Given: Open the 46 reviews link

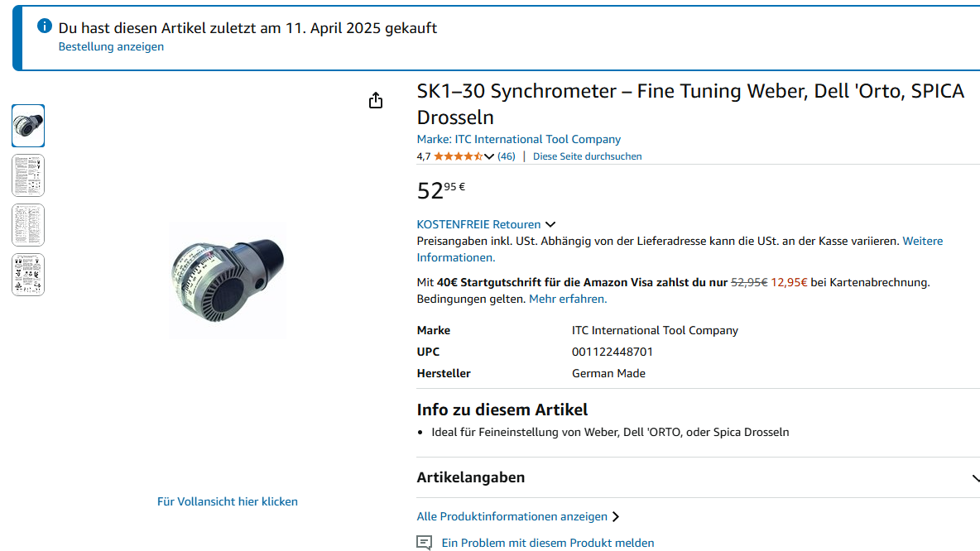Looking at the screenshot, I should (x=507, y=156).
